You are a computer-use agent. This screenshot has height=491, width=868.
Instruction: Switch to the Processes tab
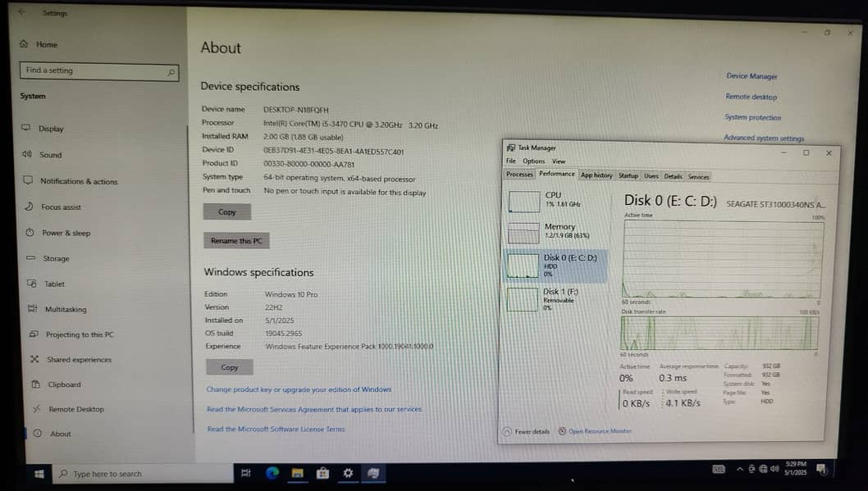[x=519, y=174]
